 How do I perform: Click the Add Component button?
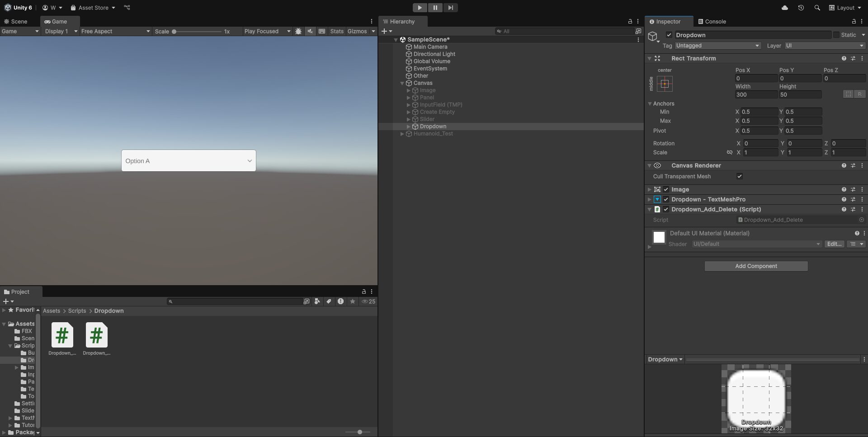pyautogui.click(x=755, y=266)
